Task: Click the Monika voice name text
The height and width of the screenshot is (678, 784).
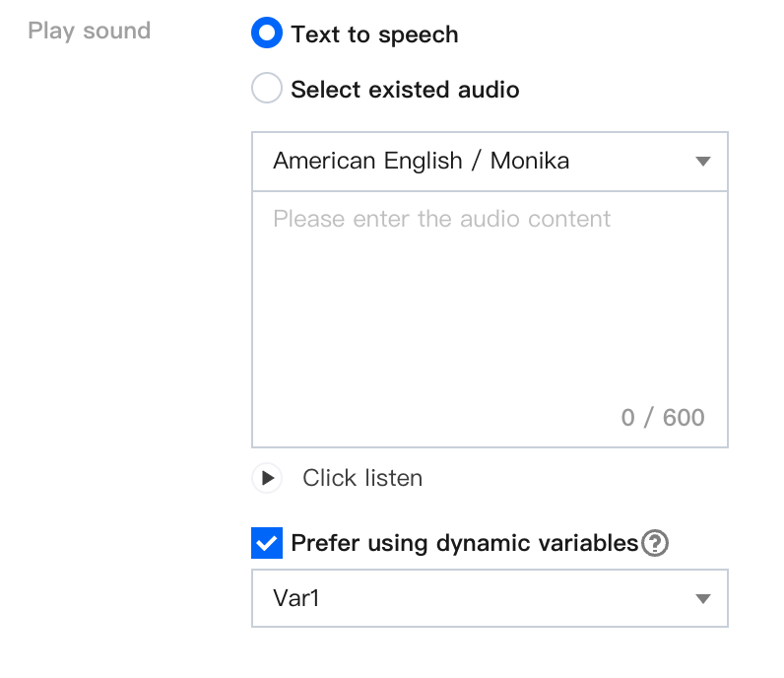Action: click(x=530, y=161)
